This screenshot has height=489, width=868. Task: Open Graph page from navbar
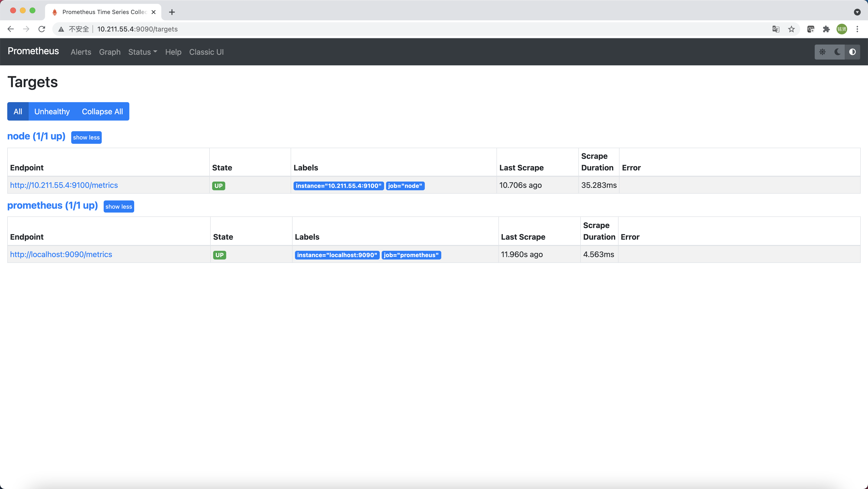[x=109, y=52]
